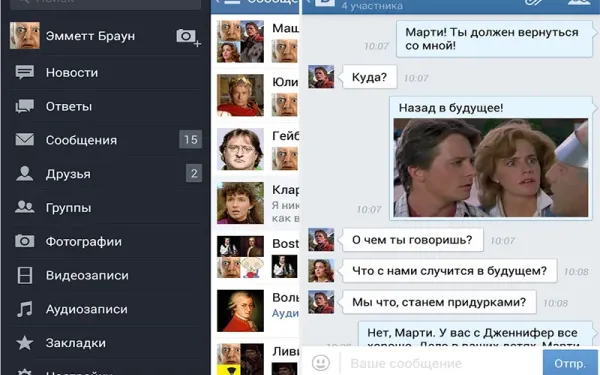Screen dimensions: 600x375
Task: Send message with Отпр. button
Action: coord(571,363)
